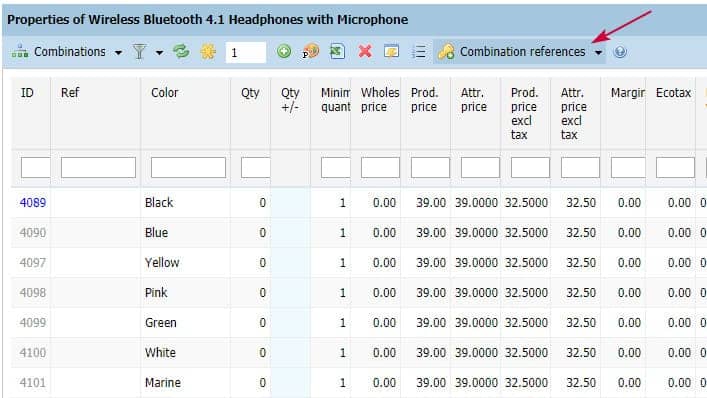This screenshot has width=707, height=398.
Task: Delete the combination with the red X
Action: [365, 51]
